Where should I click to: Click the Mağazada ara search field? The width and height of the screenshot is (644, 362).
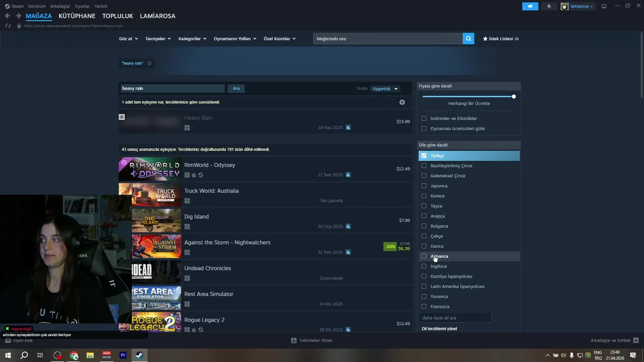click(388, 39)
